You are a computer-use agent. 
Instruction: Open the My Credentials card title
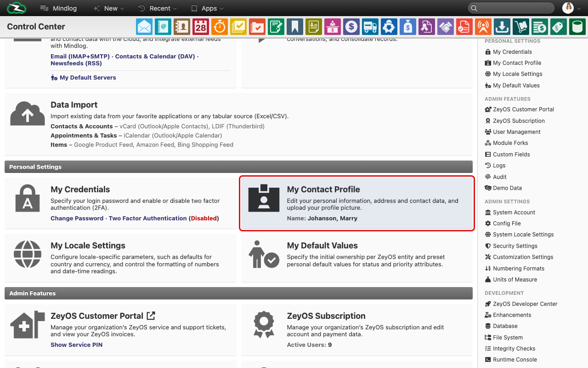(x=80, y=190)
